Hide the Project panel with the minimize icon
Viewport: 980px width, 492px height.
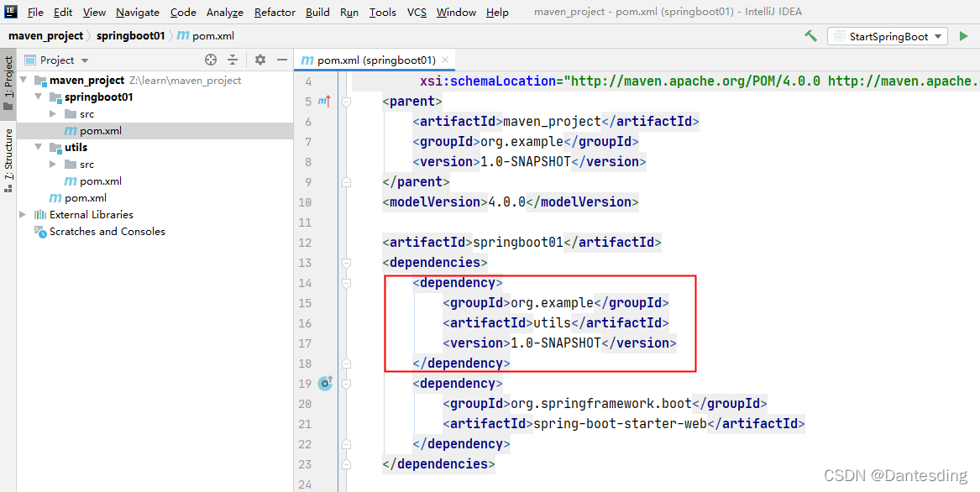point(282,60)
